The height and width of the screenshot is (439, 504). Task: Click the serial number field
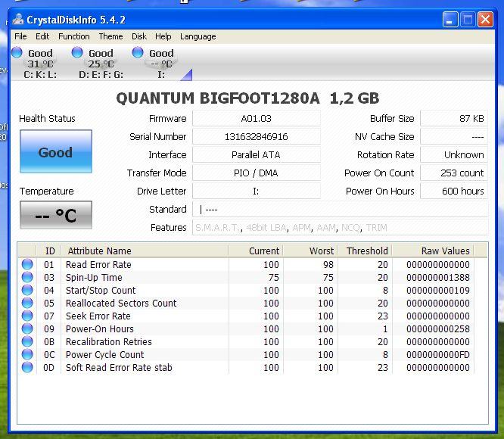pyautogui.click(x=256, y=137)
